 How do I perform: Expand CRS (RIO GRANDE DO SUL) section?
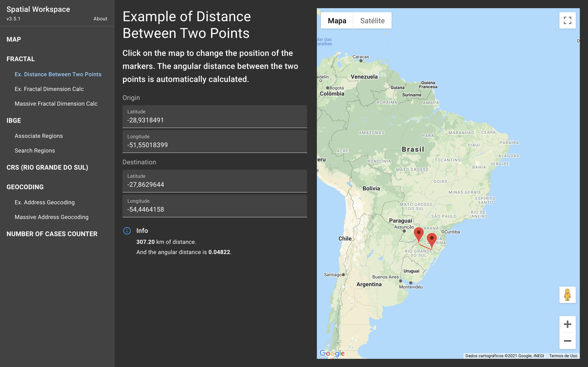(47, 167)
